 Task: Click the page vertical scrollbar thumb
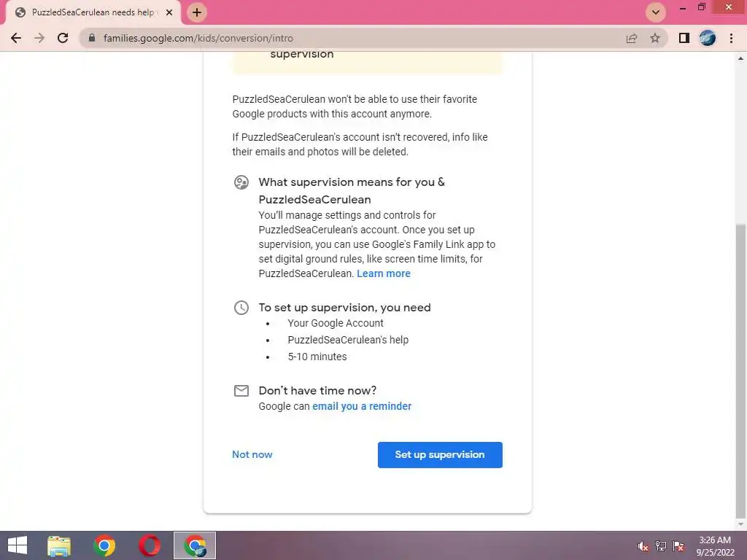pyautogui.click(x=740, y=371)
